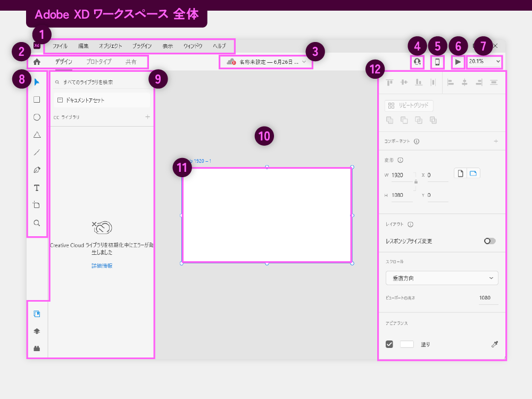Open the 垂直方向 scroll dropdown

click(x=442, y=278)
